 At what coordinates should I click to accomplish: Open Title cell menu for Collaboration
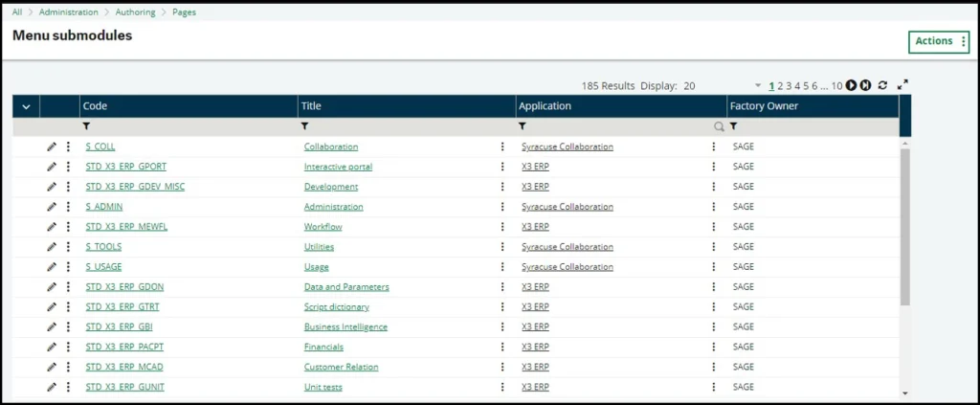click(x=502, y=146)
